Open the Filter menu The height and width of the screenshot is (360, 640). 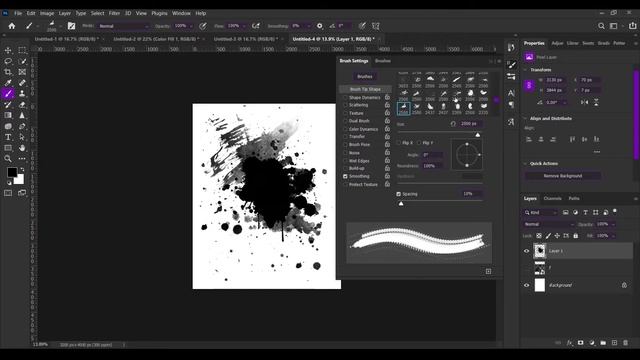114,13
